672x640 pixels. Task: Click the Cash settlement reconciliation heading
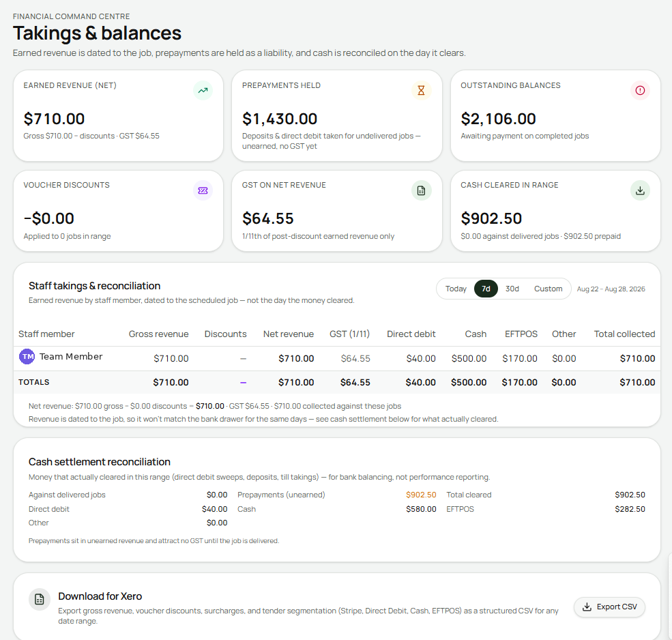pyautogui.click(x=100, y=462)
